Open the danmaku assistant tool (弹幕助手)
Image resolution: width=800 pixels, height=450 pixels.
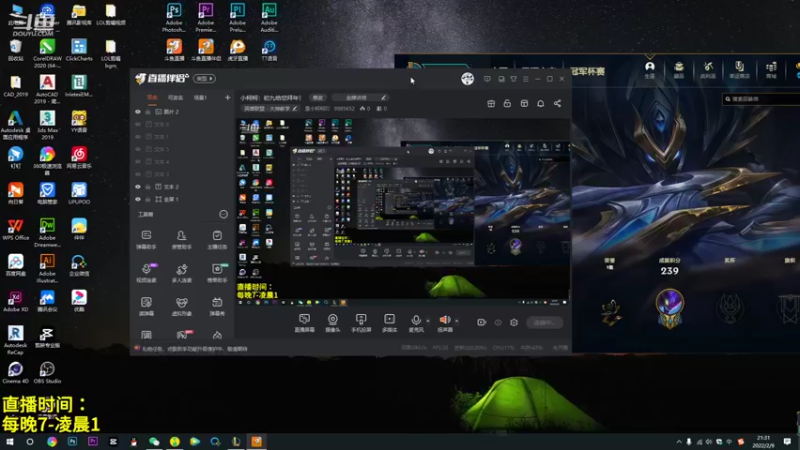(x=146, y=239)
